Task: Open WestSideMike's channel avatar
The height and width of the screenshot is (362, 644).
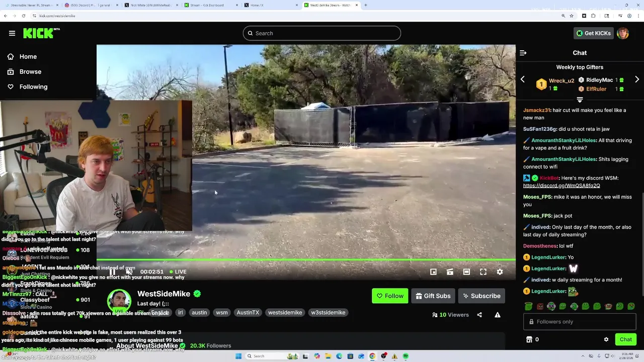Action: (119, 301)
